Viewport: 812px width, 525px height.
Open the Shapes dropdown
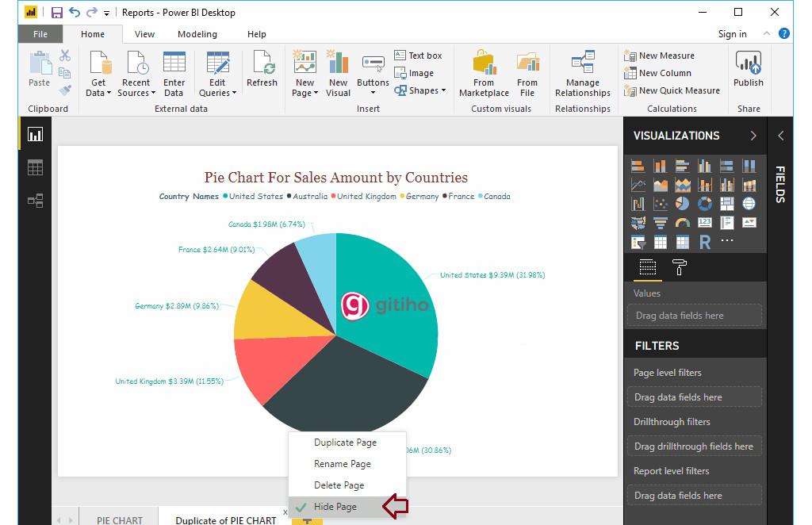pos(420,90)
